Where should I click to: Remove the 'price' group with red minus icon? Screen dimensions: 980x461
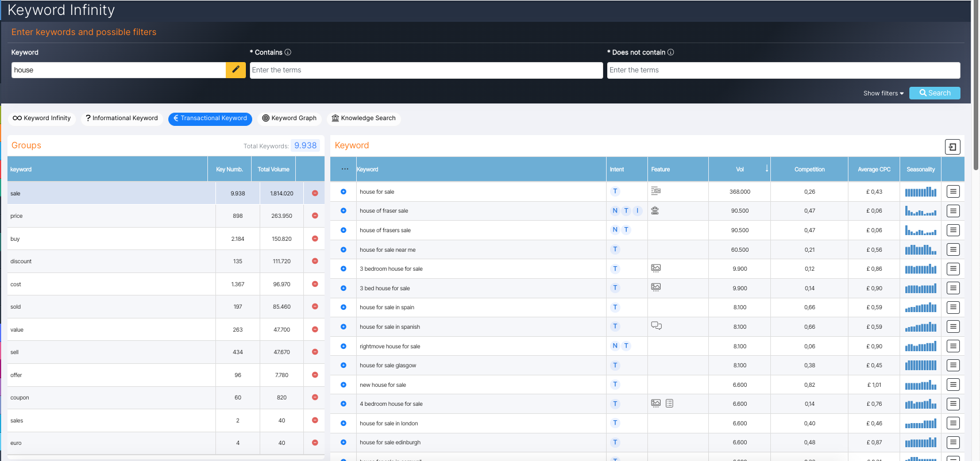pos(315,216)
